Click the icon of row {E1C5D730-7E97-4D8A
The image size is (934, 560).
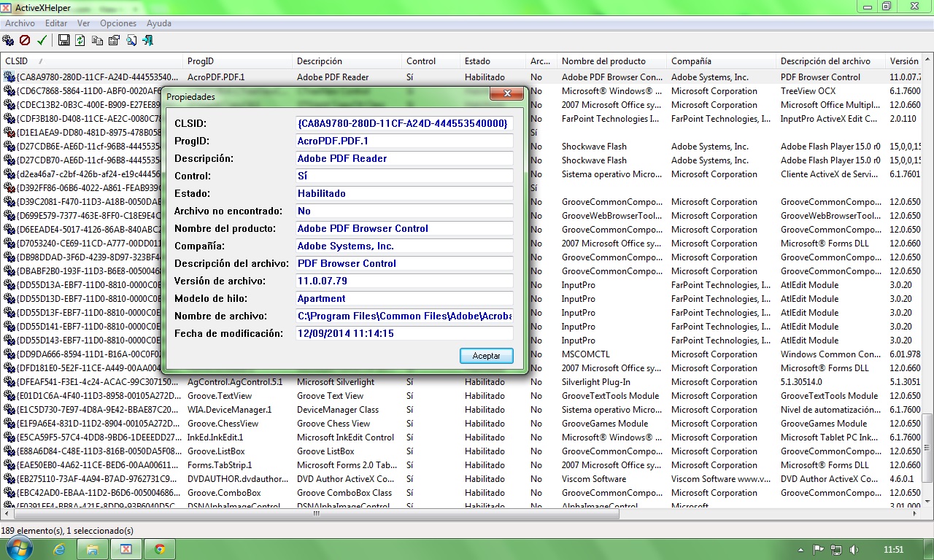(x=9, y=410)
